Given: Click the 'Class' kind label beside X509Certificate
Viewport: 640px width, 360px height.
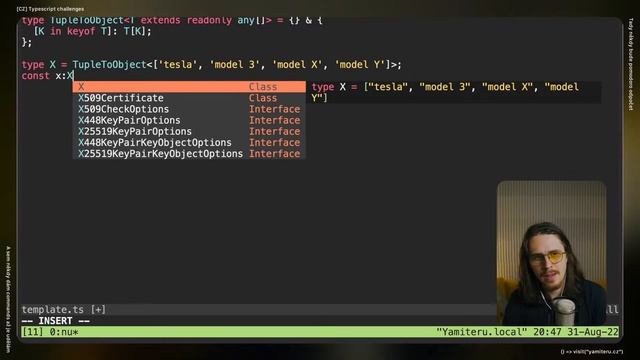Looking at the screenshot, I should [x=263, y=98].
